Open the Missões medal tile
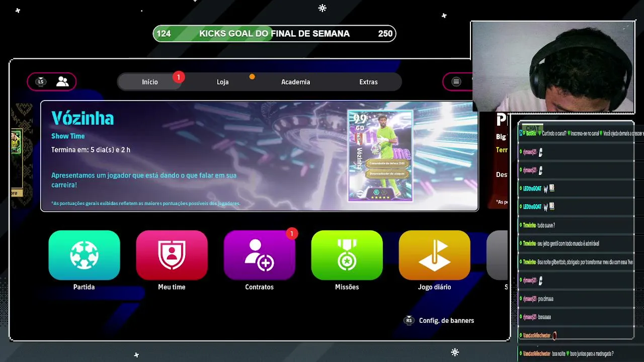This screenshot has height=362, width=644. click(347, 255)
